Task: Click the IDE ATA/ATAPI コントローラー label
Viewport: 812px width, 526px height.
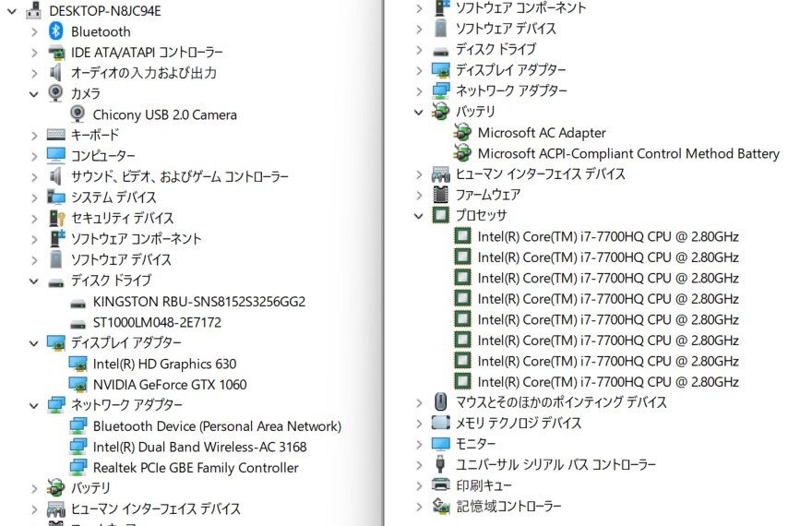Action: 147,53
